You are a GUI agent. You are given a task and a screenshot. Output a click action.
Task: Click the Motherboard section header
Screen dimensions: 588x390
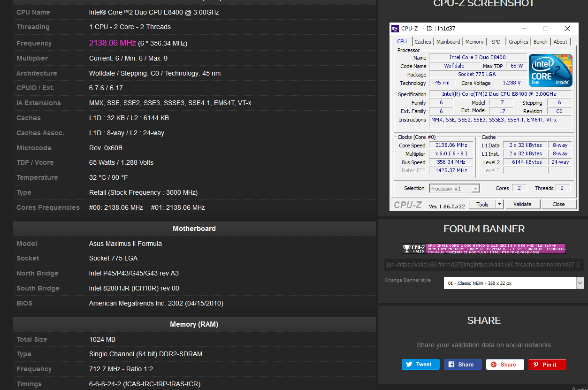pos(194,229)
